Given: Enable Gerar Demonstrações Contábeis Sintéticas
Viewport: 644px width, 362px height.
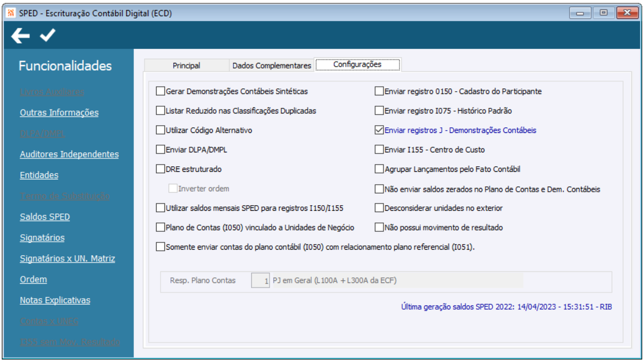Looking at the screenshot, I should [161, 91].
